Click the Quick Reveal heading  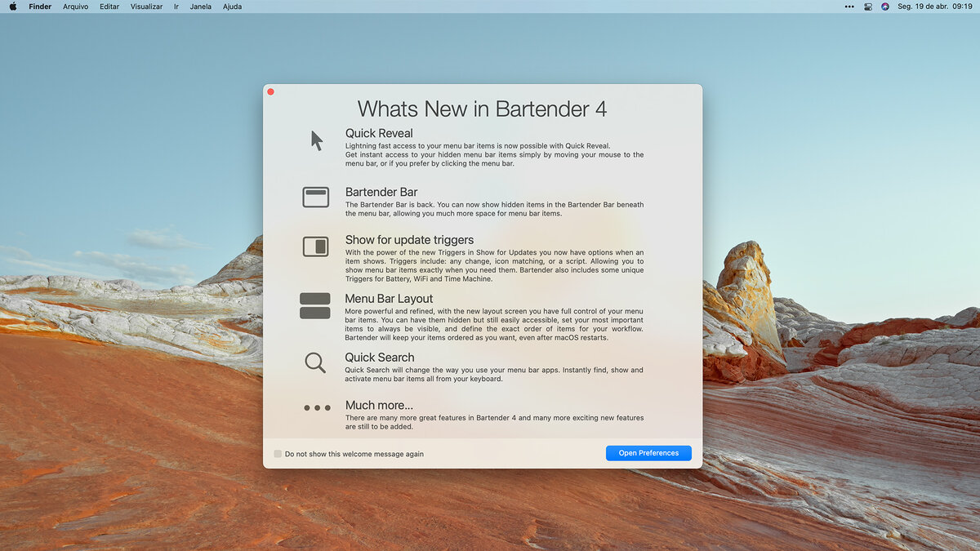click(x=379, y=133)
